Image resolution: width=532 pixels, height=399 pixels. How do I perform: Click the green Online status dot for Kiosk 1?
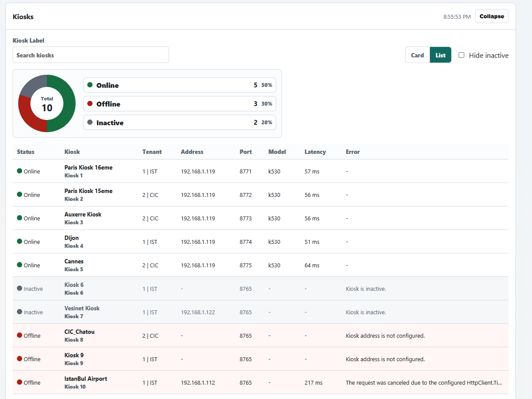tap(20, 171)
